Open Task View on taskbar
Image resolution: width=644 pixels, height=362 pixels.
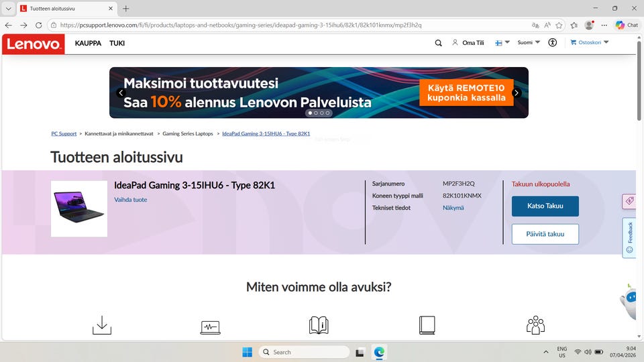pos(360,352)
